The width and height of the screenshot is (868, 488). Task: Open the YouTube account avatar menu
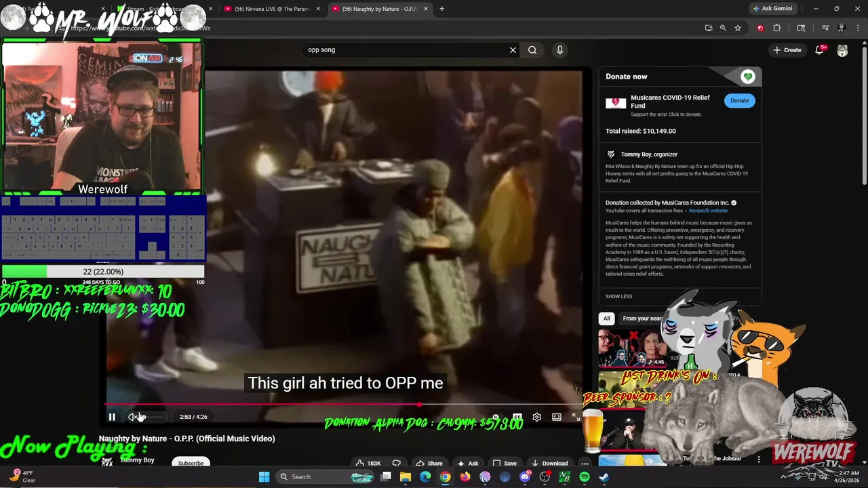842,50
